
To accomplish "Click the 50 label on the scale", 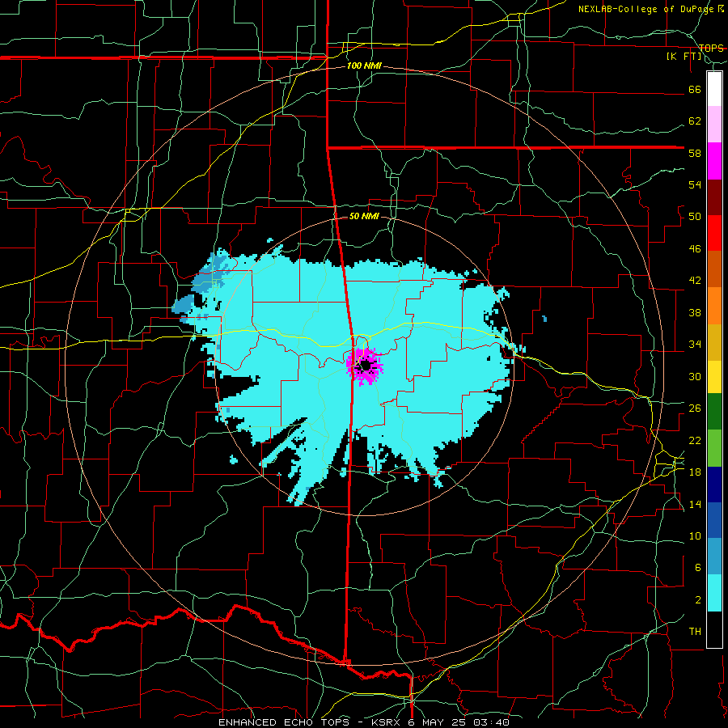I will tap(695, 217).
